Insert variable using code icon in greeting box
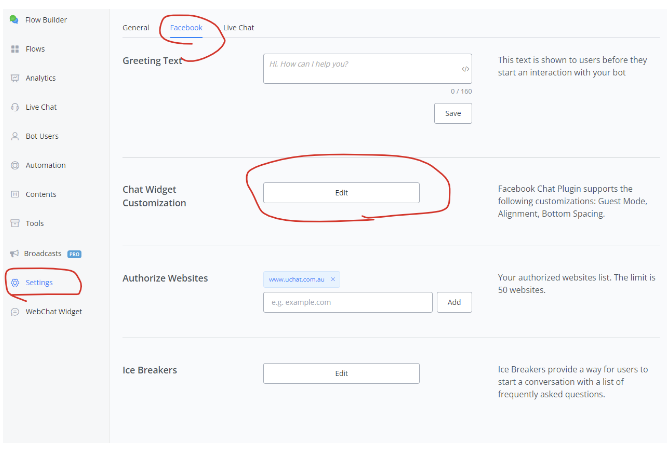Viewport: 672px width, 458px height. tap(465, 69)
